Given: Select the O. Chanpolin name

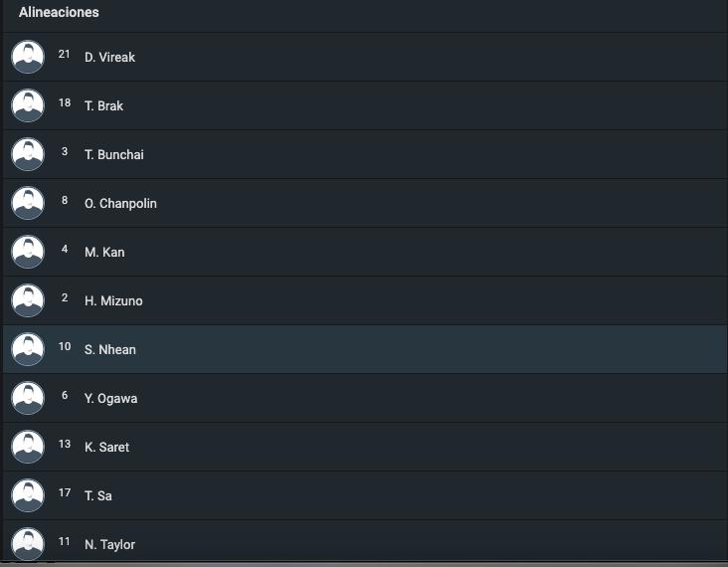Looking at the screenshot, I should (120, 203).
